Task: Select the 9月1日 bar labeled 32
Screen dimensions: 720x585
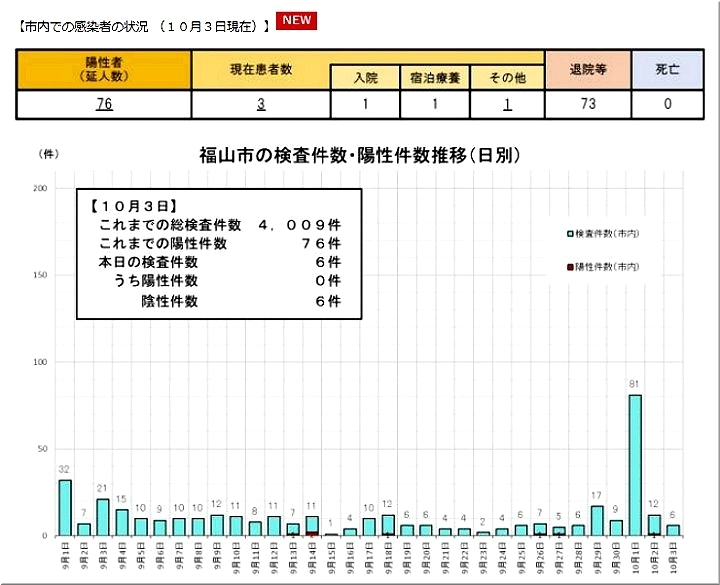Action: [65, 507]
